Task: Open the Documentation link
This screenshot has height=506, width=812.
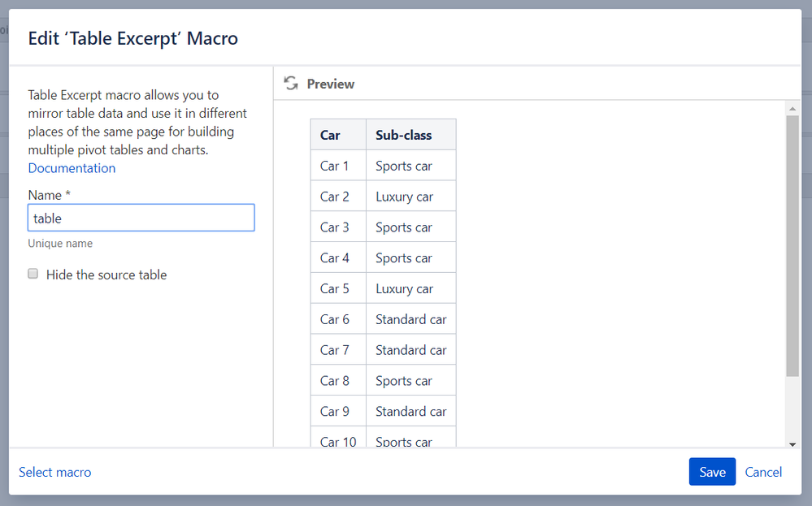Action: coord(72,168)
